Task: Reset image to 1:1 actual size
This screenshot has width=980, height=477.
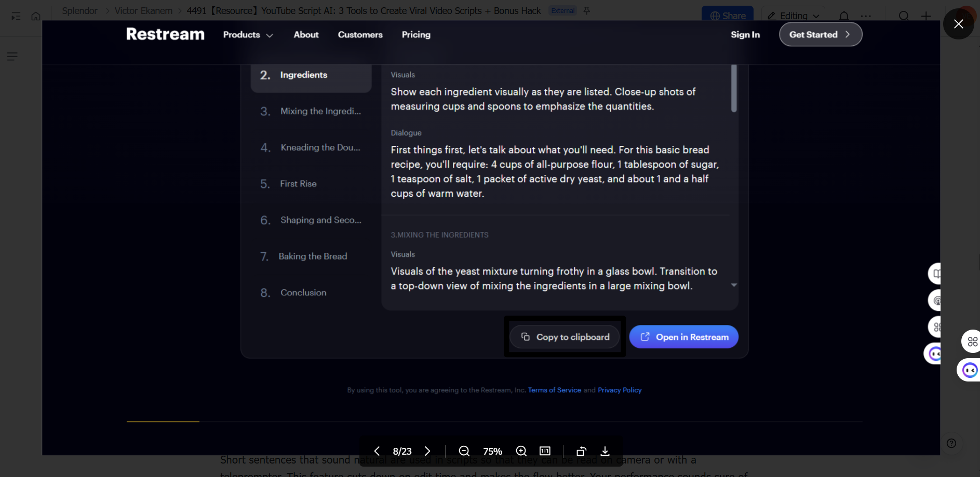Action: point(545,451)
